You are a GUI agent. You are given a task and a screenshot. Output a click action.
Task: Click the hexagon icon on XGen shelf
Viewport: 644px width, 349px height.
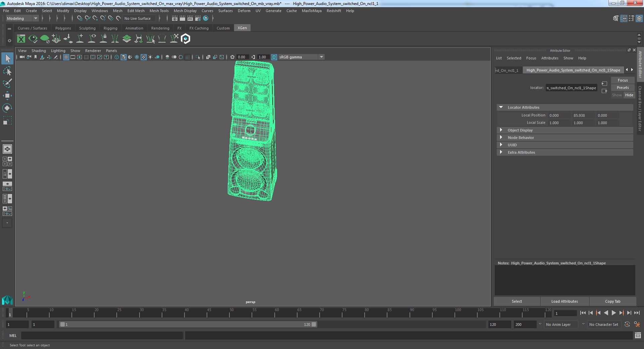[185, 39]
